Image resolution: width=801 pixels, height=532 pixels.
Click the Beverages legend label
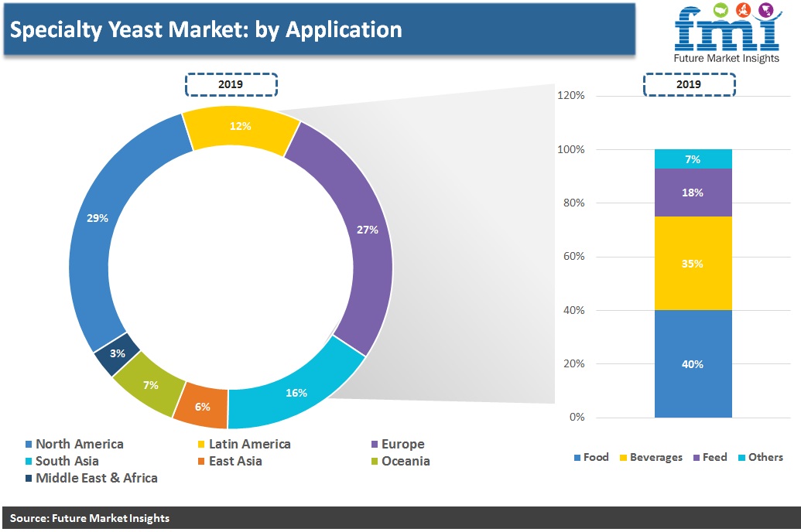(656, 458)
